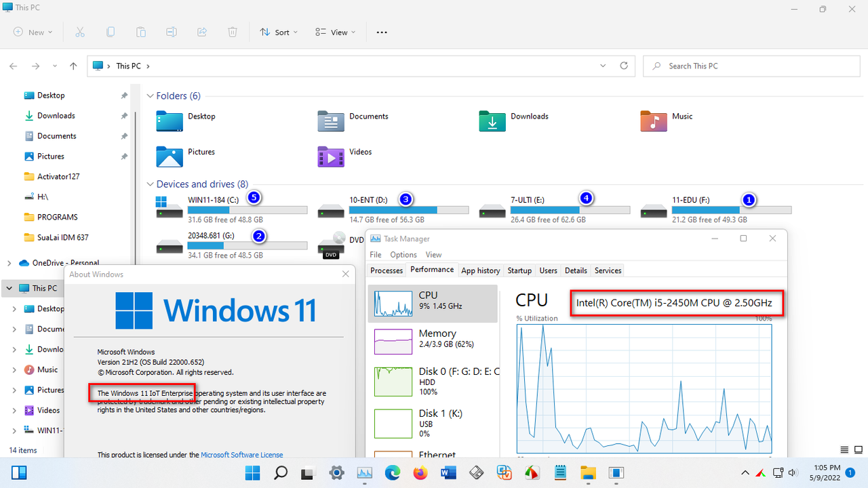Open the Sort dropdown
Screen dimensions: 868x488
pos(279,32)
